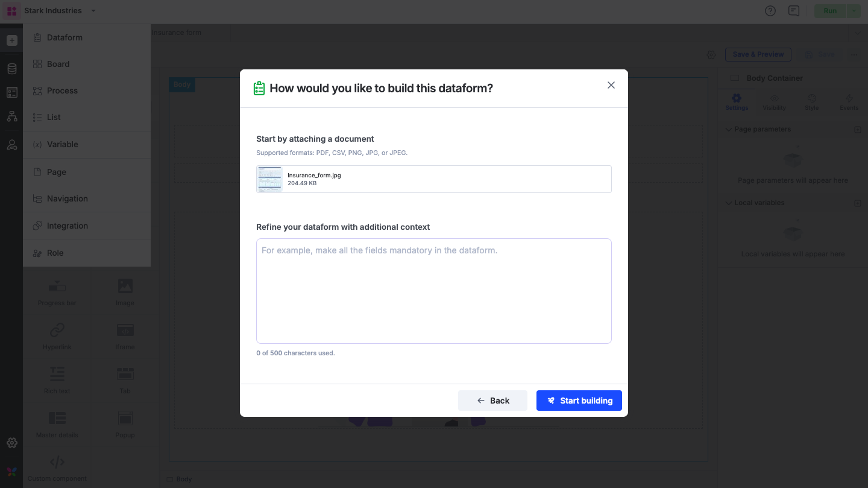The width and height of the screenshot is (868, 488).
Task: Click the Start building button
Action: tap(579, 401)
